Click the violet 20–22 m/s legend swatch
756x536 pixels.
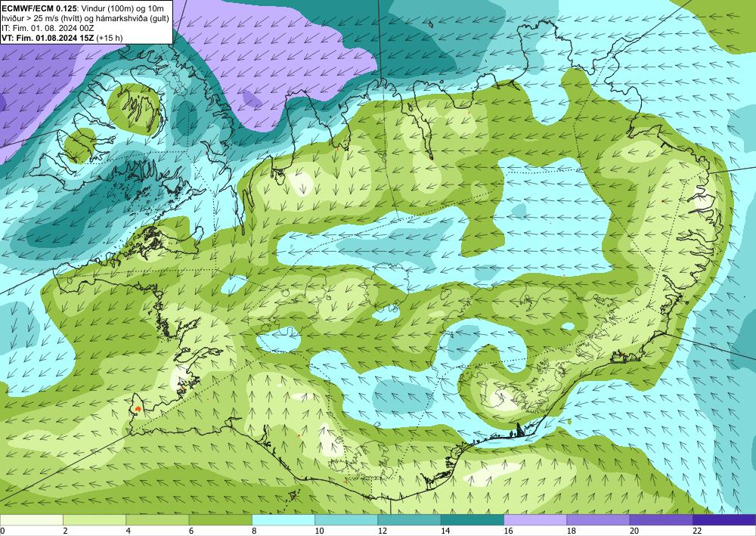click(661, 519)
